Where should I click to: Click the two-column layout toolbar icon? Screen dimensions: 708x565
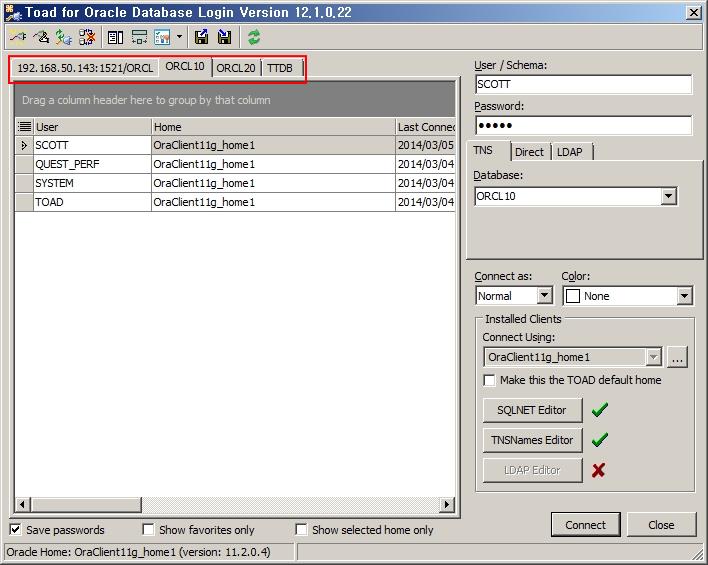point(116,37)
